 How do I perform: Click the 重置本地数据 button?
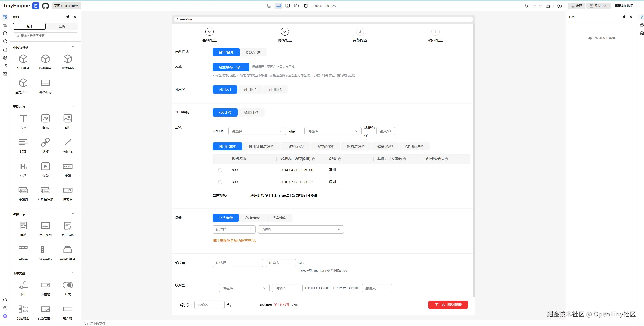click(x=624, y=6)
